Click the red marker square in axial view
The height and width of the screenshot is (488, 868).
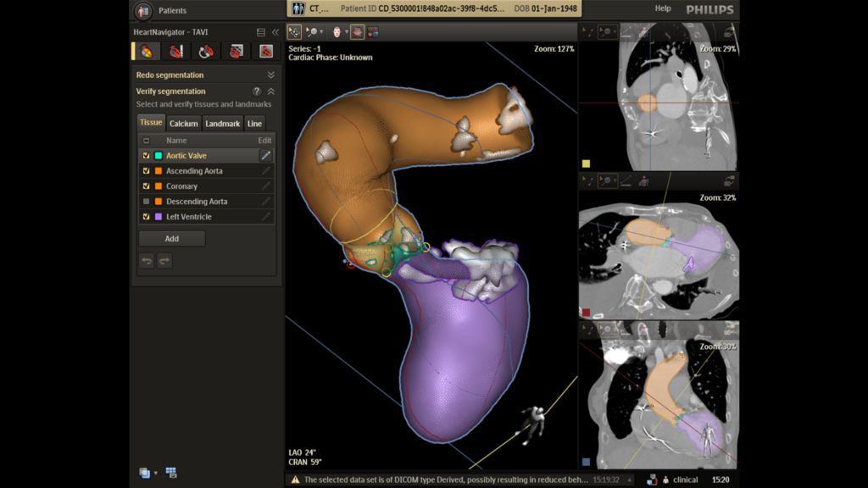(x=587, y=313)
